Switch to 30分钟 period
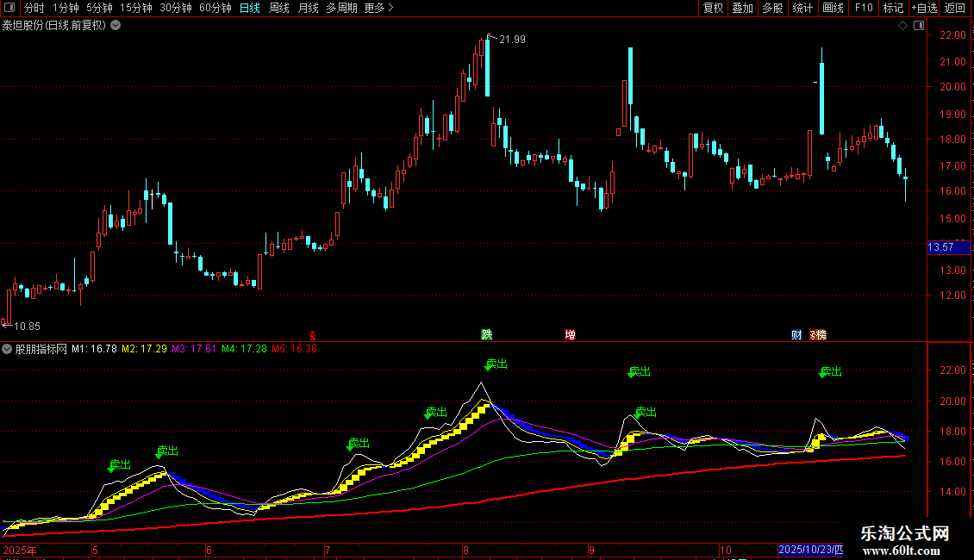Image resolution: width=974 pixels, height=560 pixels. pyautogui.click(x=175, y=8)
